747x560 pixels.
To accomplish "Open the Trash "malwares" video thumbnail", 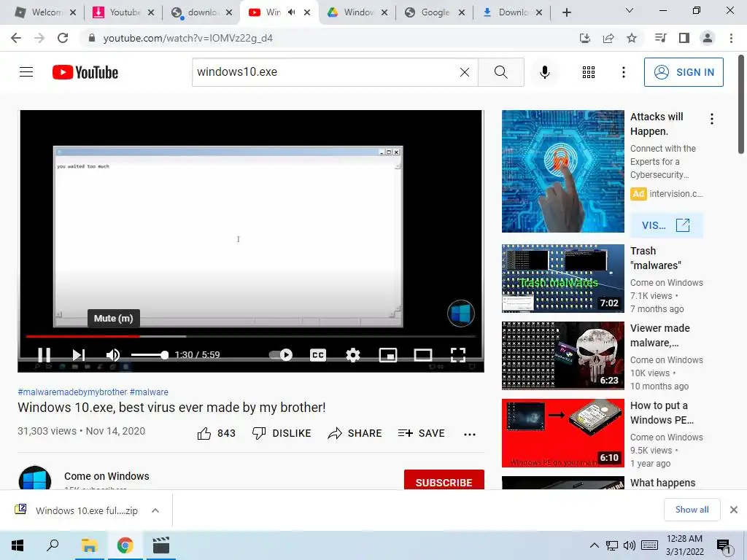I will pos(562,279).
